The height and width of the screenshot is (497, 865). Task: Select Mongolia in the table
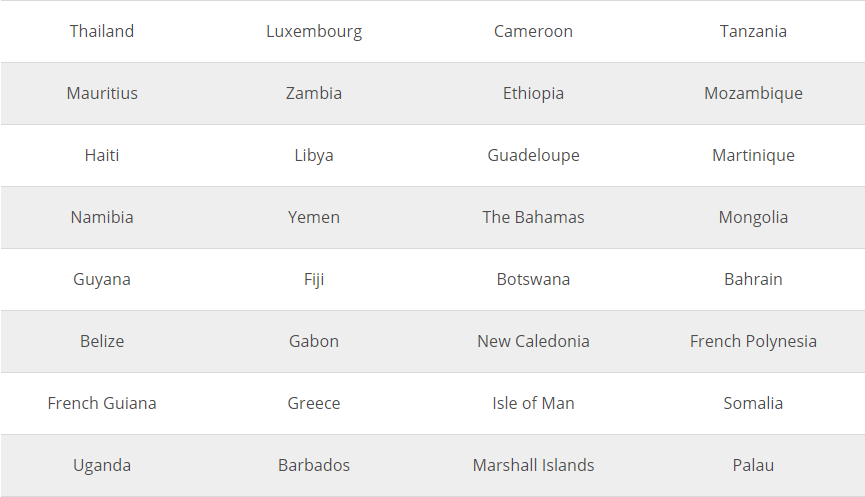753,217
